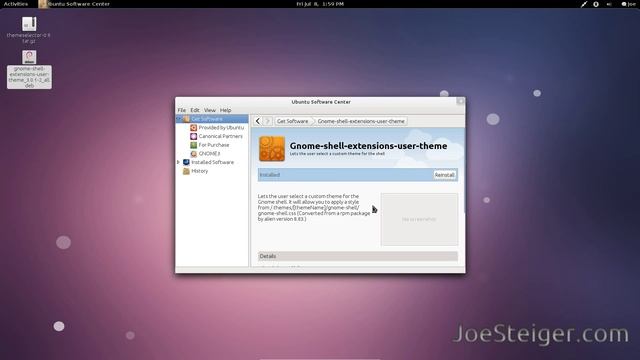This screenshot has height=360, width=640.
Task: Open the Activities overview
Action: click(x=16, y=4)
